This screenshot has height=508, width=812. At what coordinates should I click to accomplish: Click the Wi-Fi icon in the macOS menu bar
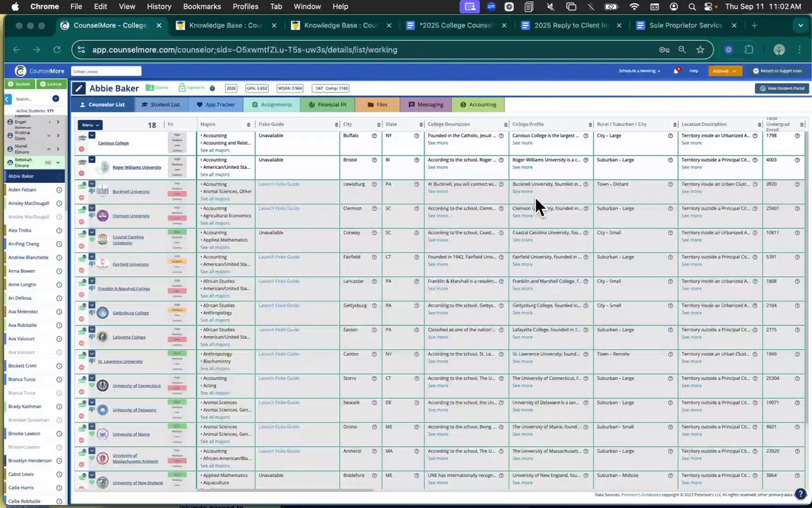[634, 6]
